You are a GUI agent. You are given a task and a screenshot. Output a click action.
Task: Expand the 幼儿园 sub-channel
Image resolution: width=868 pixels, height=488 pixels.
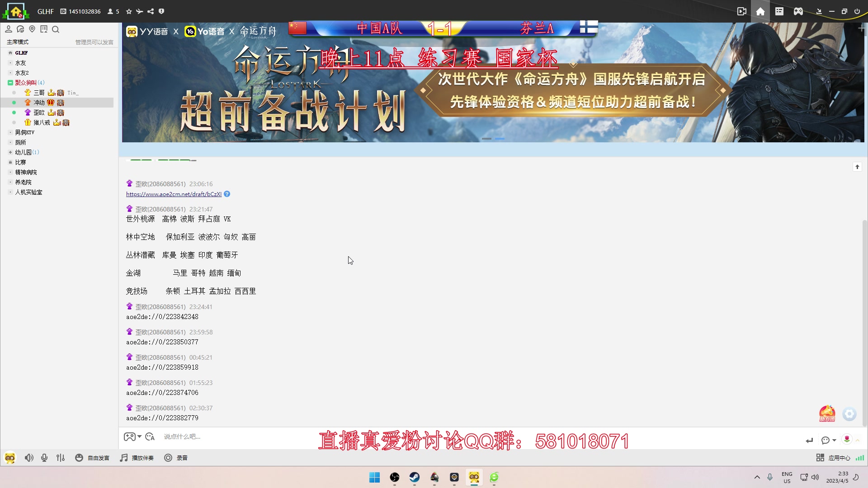tap(10, 152)
